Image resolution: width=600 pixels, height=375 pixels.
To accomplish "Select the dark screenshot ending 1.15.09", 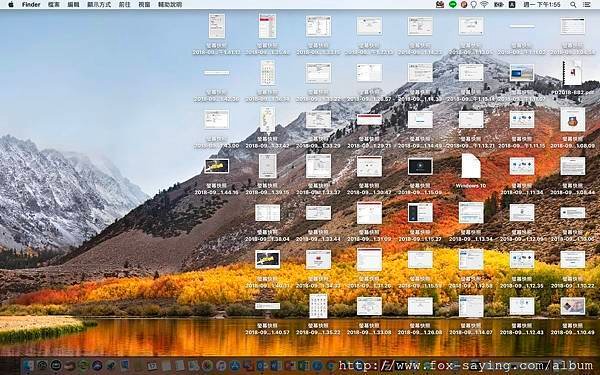I will point(420,166).
